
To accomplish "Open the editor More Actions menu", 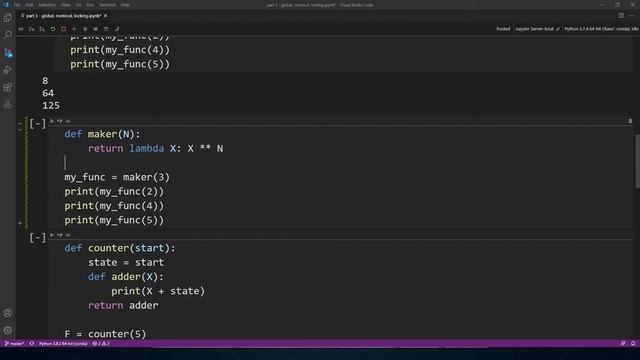I will tap(632, 16).
